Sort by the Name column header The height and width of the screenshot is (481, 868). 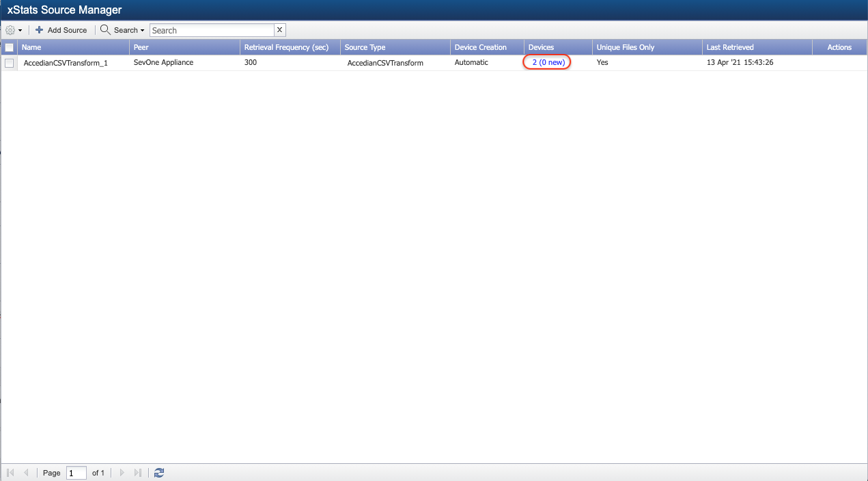click(73, 47)
